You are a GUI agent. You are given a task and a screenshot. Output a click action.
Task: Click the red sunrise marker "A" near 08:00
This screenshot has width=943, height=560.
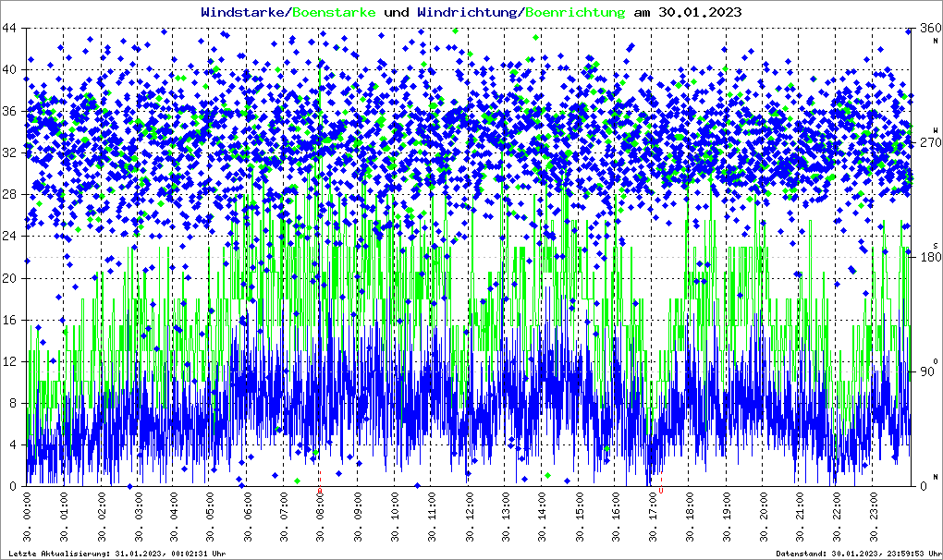point(320,492)
